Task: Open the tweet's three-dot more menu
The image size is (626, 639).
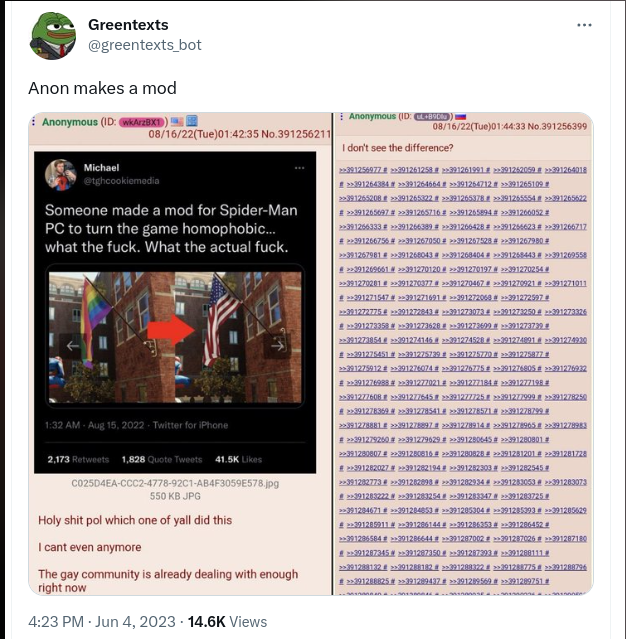Action: click(x=584, y=25)
